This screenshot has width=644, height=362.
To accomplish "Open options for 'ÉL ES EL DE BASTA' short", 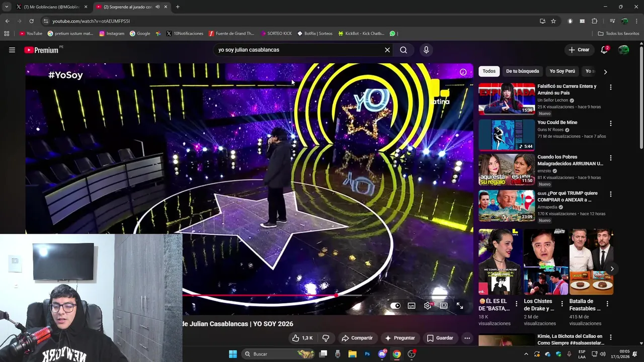I will pos(516,304).
